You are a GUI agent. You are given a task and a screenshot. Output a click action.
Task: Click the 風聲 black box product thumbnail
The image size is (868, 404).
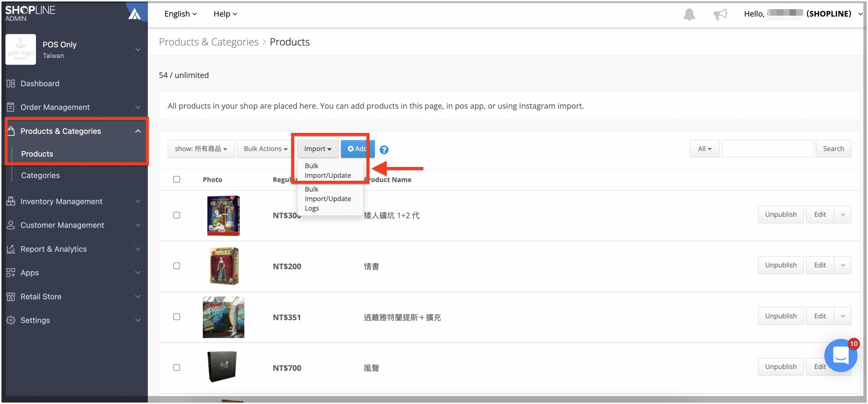[222, 367]
